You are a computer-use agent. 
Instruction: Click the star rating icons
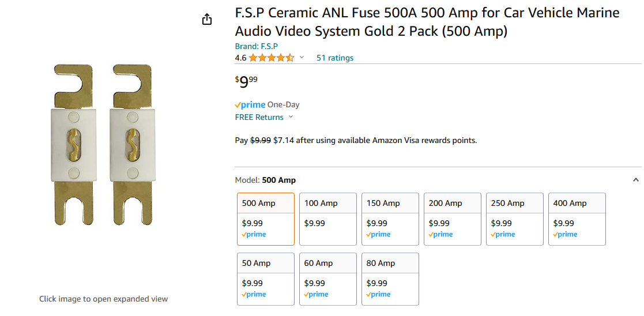click(x=272, y=58)
